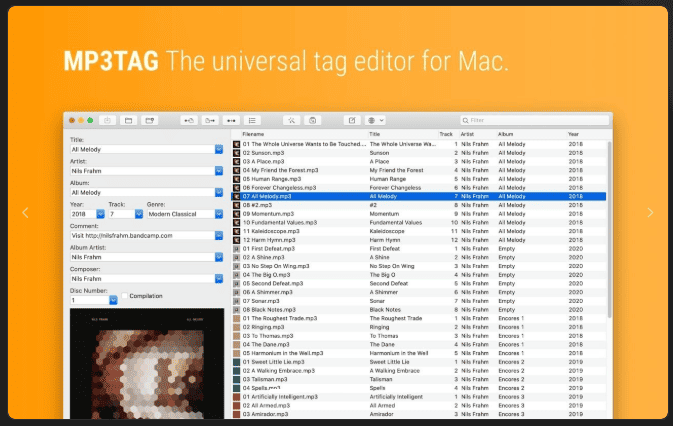Viewport: 673px width, 426px height.
Task: Open the Album field dropdown arrow
Action: point(219,193)
